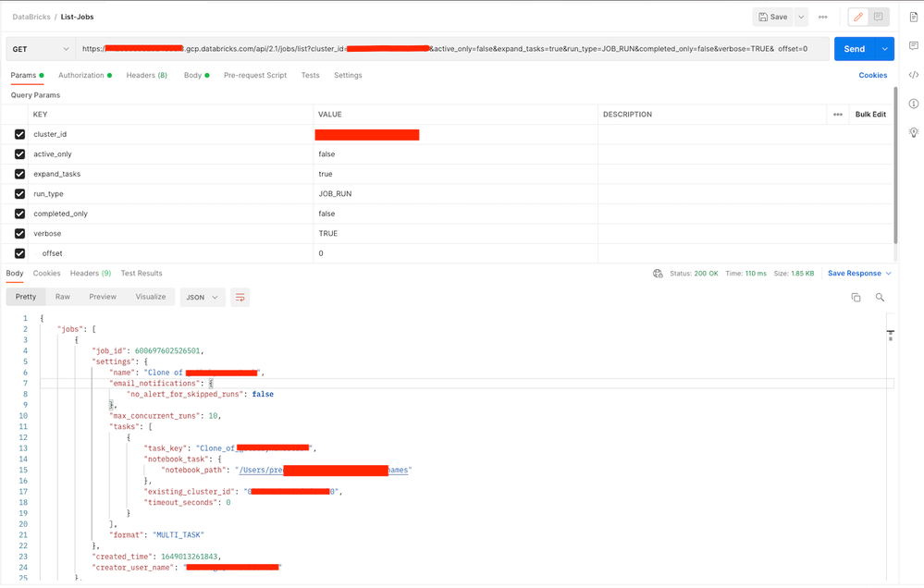
Task: Uncheck the cluster_id parameter checkbox
Action: tap(19, 134)
